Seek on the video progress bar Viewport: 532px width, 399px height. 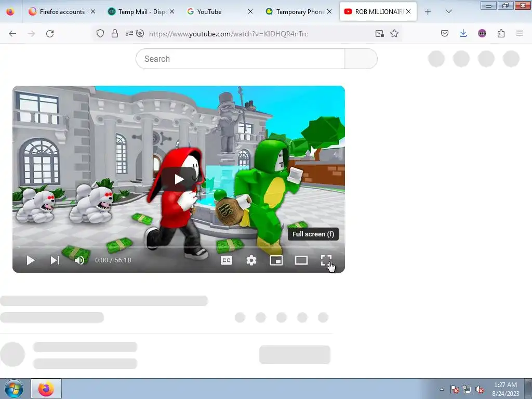tap(179, 247)
